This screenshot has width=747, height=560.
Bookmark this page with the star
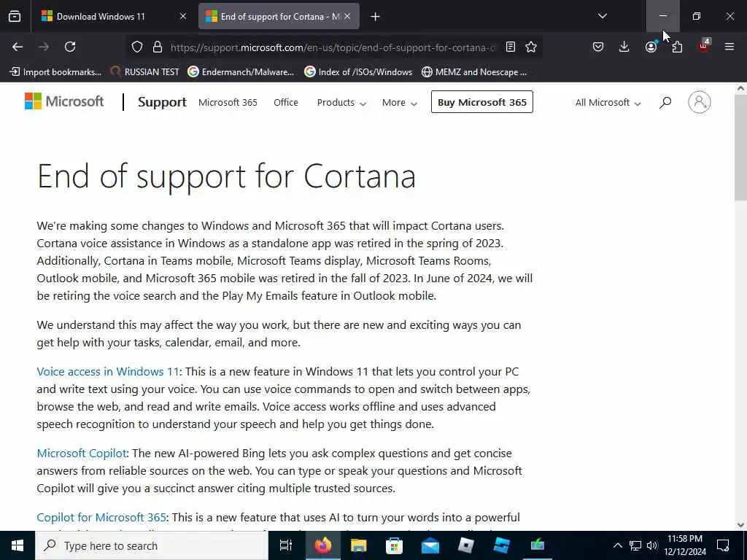pyautogui.click(x=531, y=47)
